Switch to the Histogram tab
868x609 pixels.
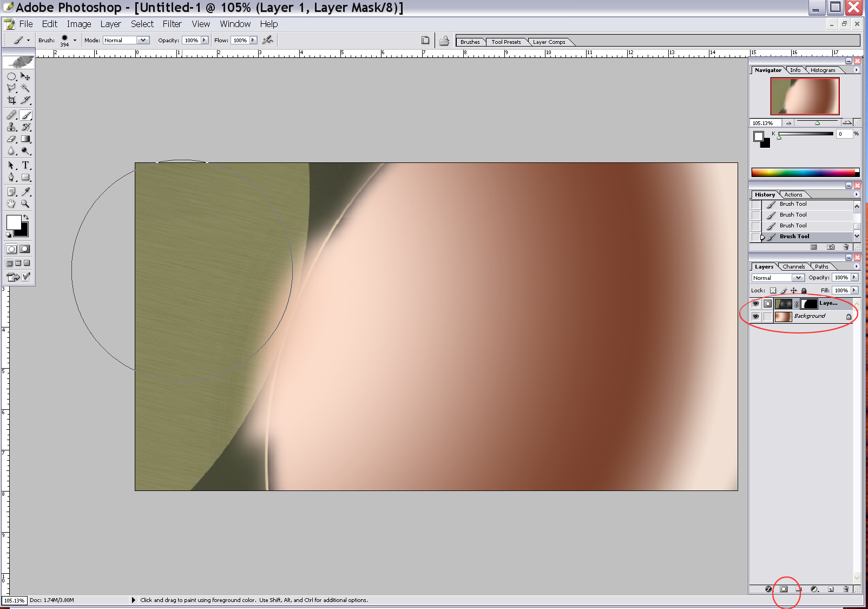point(823,70)
